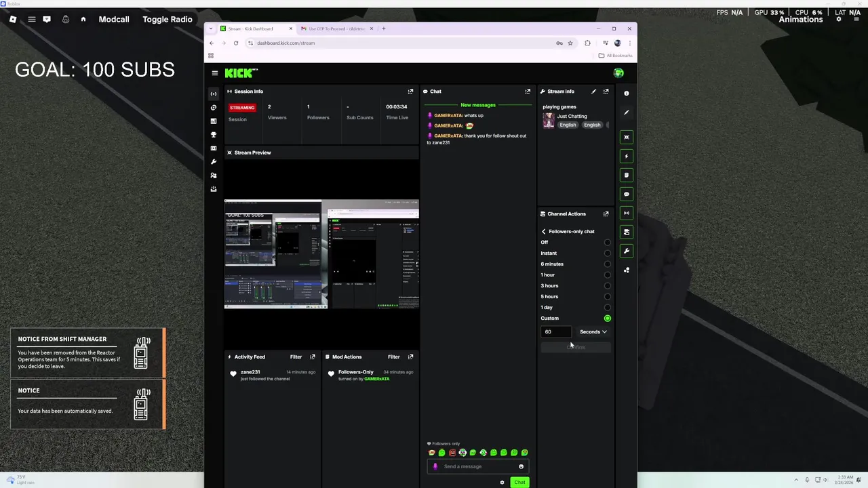Viewport: 868px width, 488px height.
Task: Click the GAMERxATA link in Mod Actions
Action: click(377, 379)
